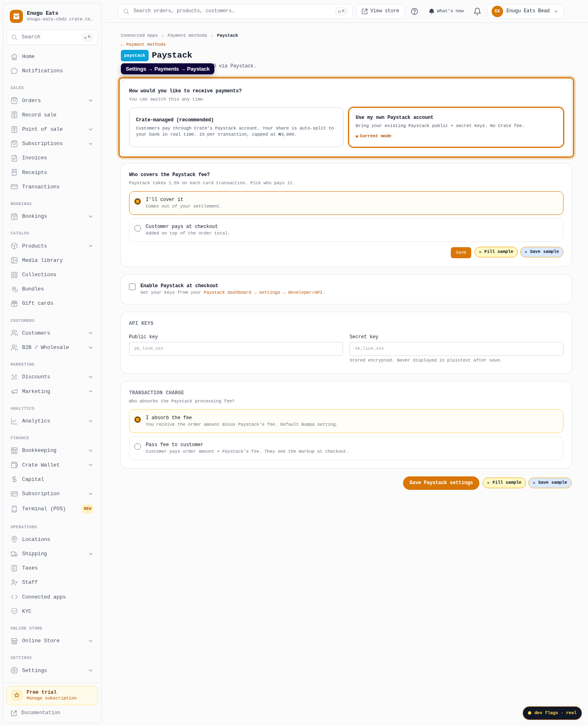Open What's new announcements

(x=446, y=11)
